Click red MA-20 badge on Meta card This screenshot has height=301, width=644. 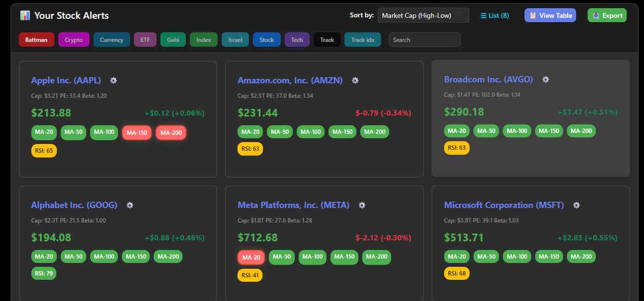(x=251, y=258)
